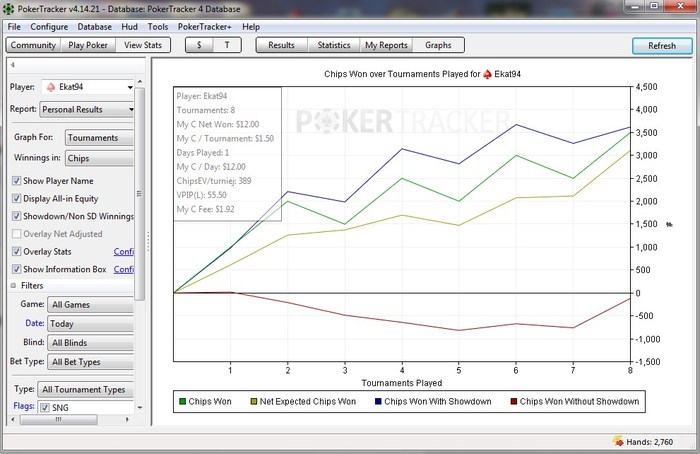Open the Help menu
This screenshot has height=454, width=700.
251,27
